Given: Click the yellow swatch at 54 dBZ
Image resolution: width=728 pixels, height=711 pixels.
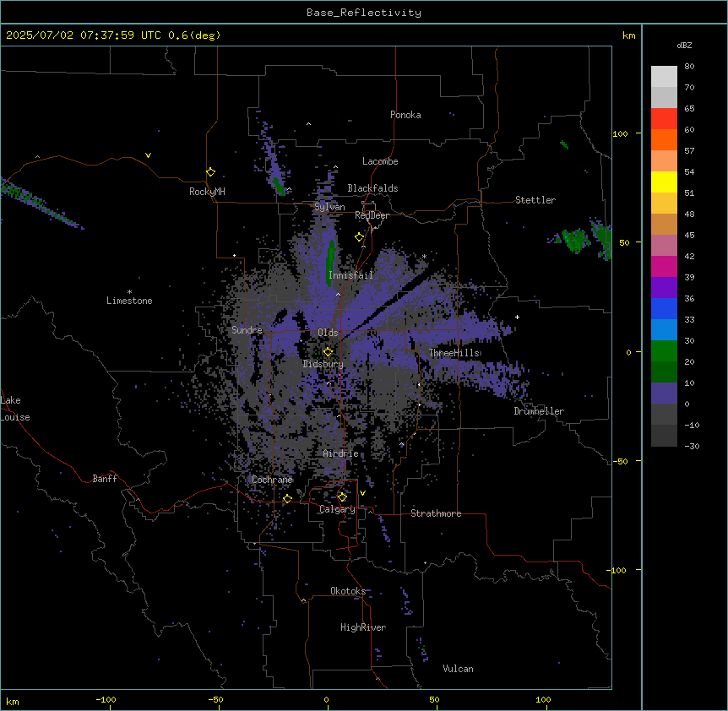Looking at the screenshot, I should [x=664, y=182].
